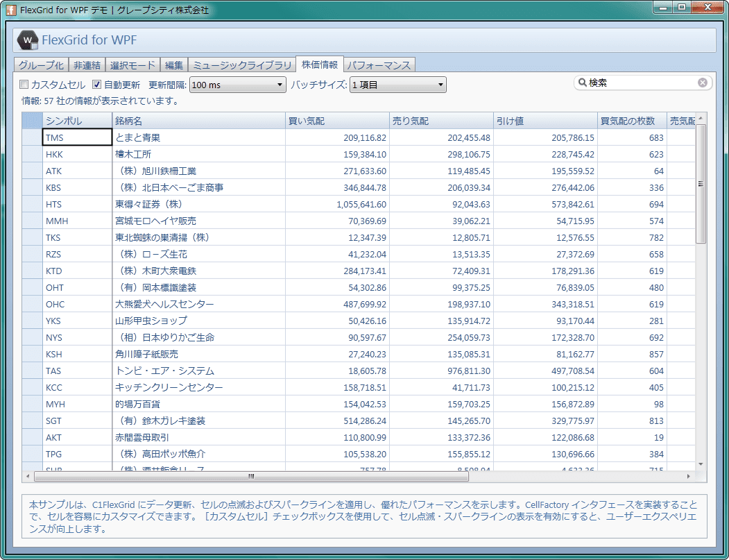Select the キッチンクリーンセンター cell
The height and width of the screenshot is (560, 729).
198,387
